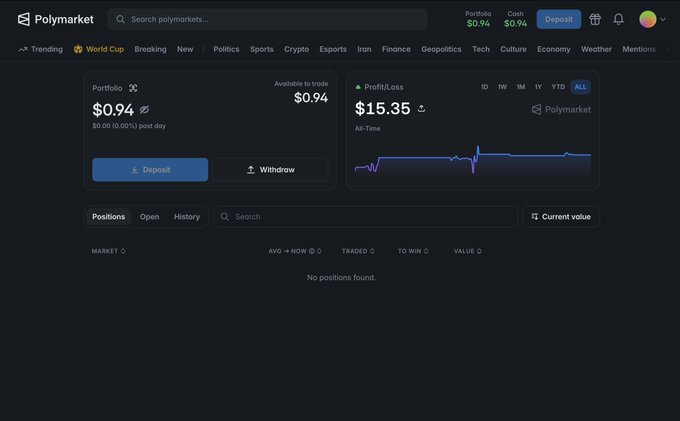Select the ALL time range
Screen dimensions: 680x421
coord(580,87)
